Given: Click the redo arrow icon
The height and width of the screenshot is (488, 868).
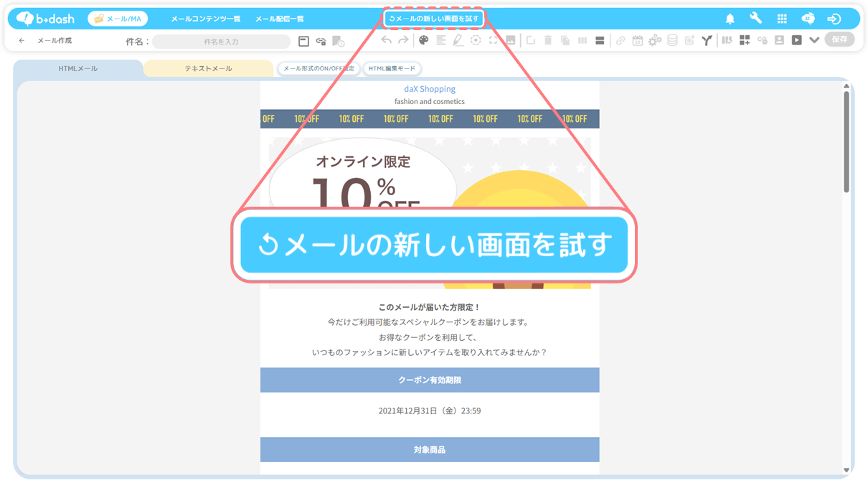Looking at the screenshot, I should (403, 41).
